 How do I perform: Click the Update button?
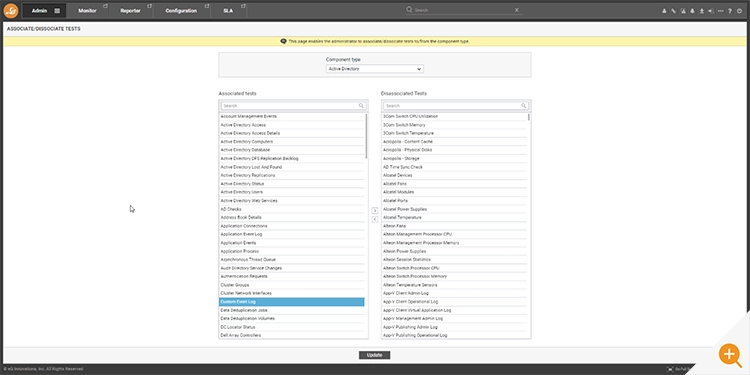(375, 355)
